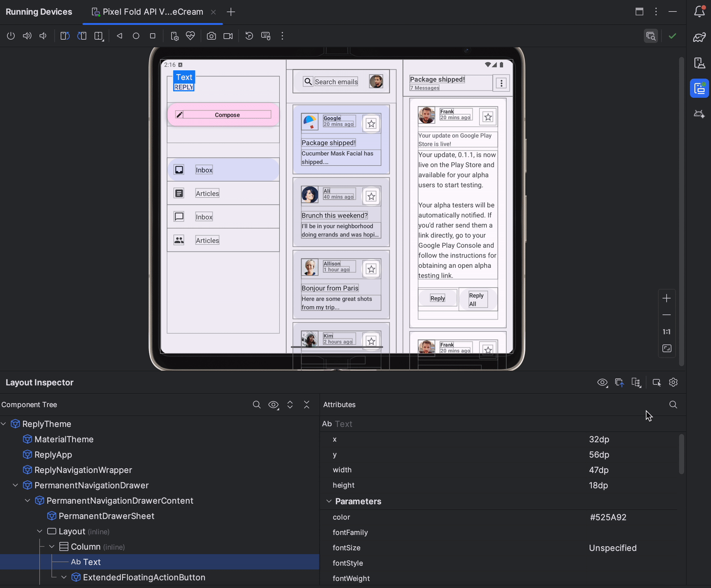Toggle filter visibility in Component Tree
This screenshot has height=588, width=711.
coord(274,404)
